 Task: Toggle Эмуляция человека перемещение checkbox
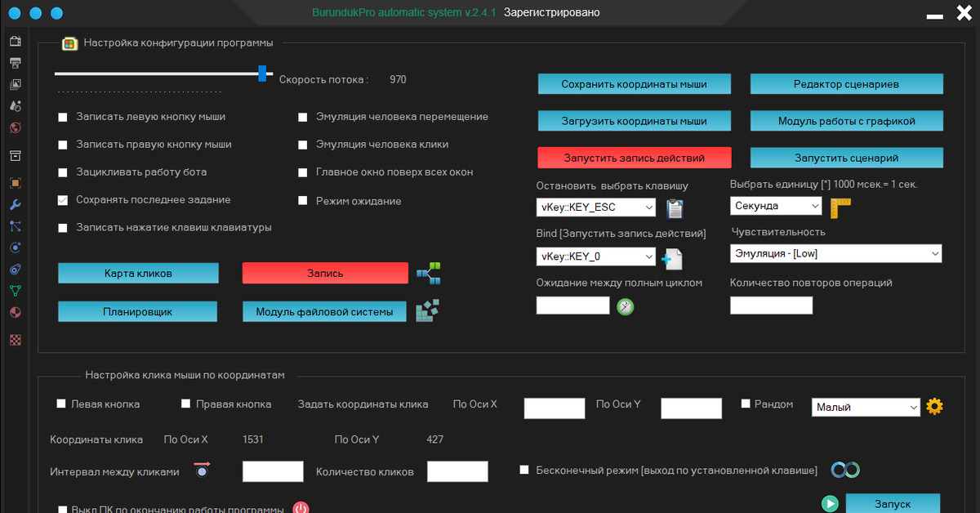[302, 118]
